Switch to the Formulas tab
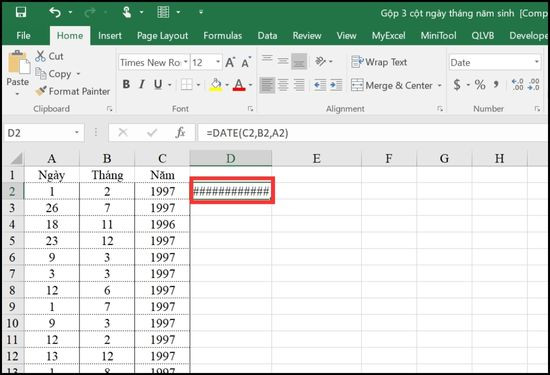This screenshot has height=375, width=550. point(223,36)
